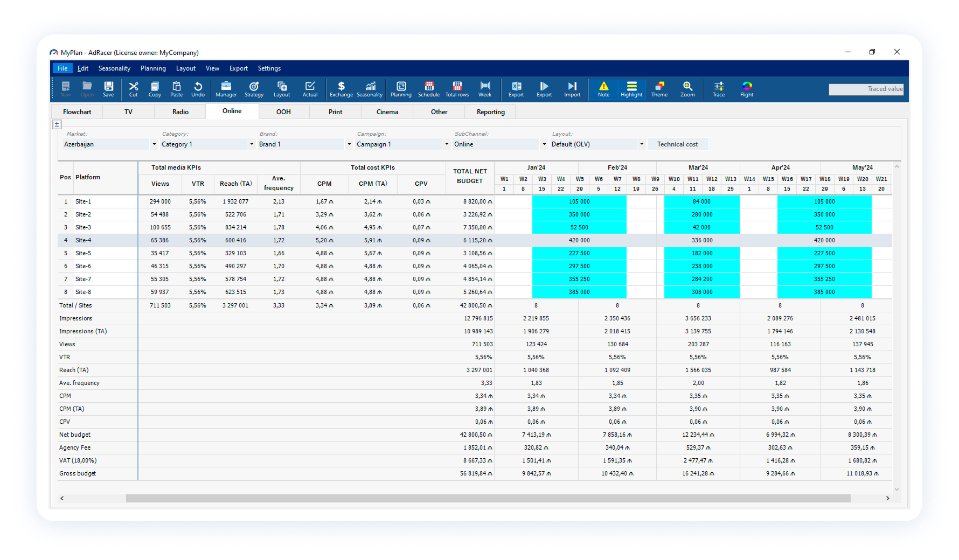Screen dimensions: 959x560
Task: Open the Seasonality menu
Action: 114,68
